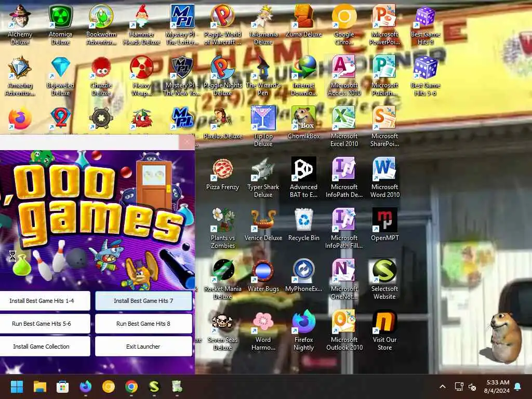Screen dimensions: 532x399
Task: Open the ChomikBox hamster icon
Action: coord(303,122)
